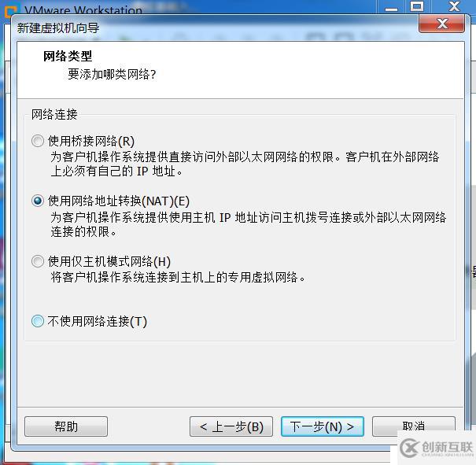The image size is (476, 465).
Task: Click the VMware Workstation window title text
Action: (x=83, y=10)
